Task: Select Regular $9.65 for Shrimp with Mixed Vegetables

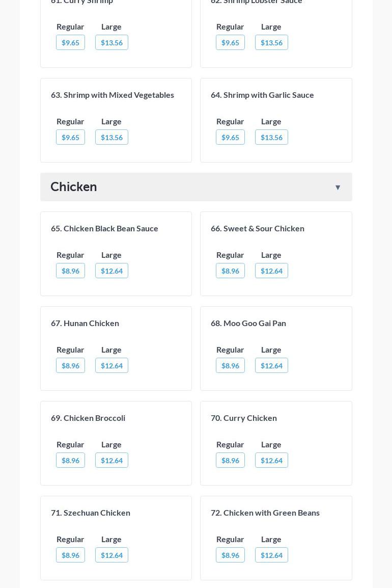Action: coord(70,138)
